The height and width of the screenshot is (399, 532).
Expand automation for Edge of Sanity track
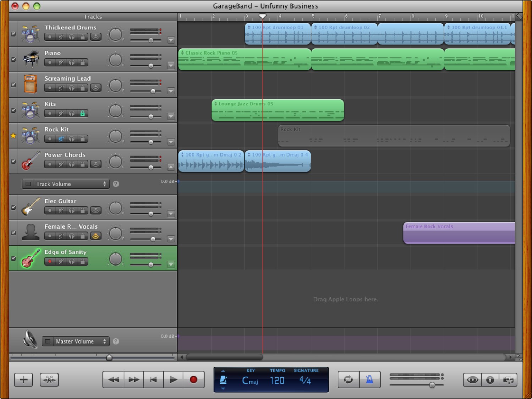coord(171,264)
